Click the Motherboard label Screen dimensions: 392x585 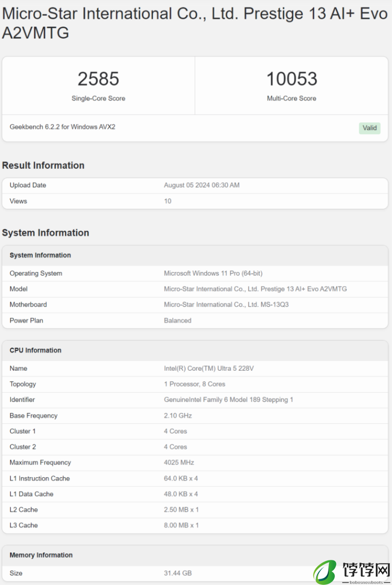tap(28, 305)
